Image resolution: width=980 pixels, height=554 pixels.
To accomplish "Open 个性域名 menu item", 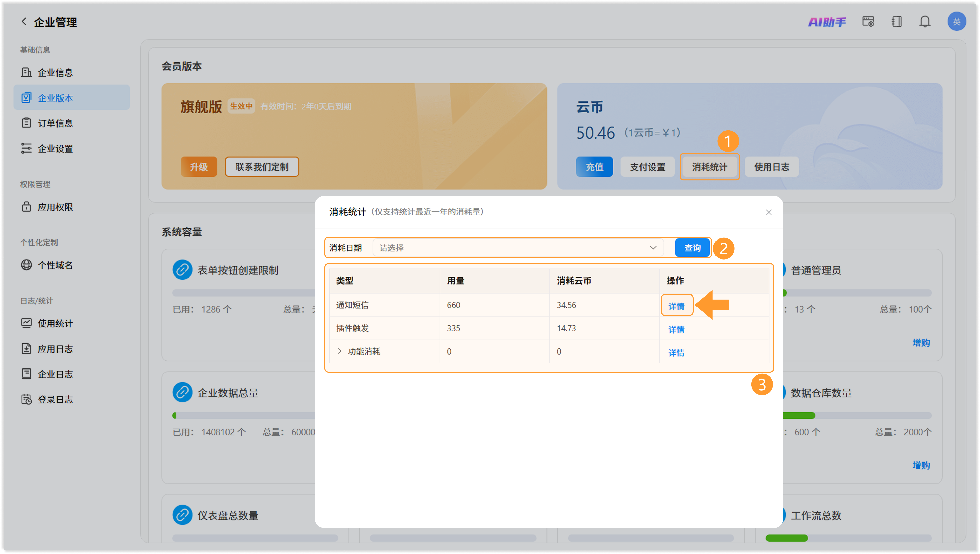I will point(71,265).
